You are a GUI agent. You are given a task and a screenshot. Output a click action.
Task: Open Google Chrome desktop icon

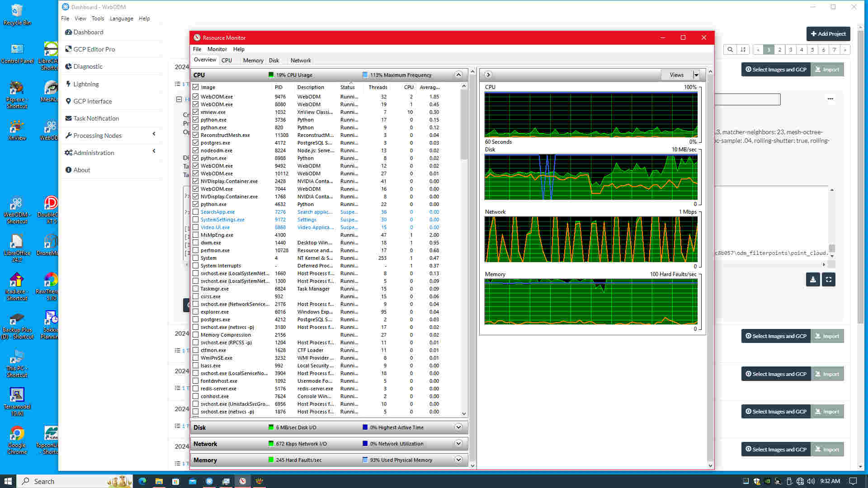[17, 440]
